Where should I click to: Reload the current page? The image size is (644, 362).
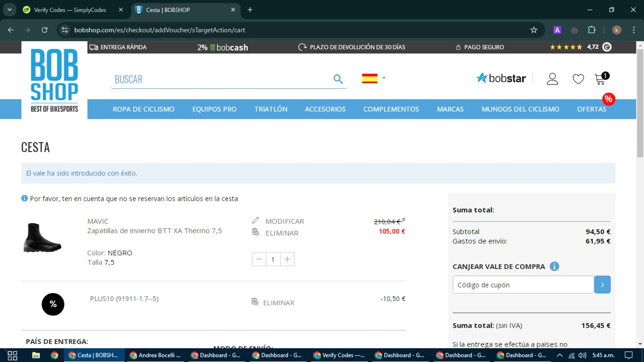(44, 30)
